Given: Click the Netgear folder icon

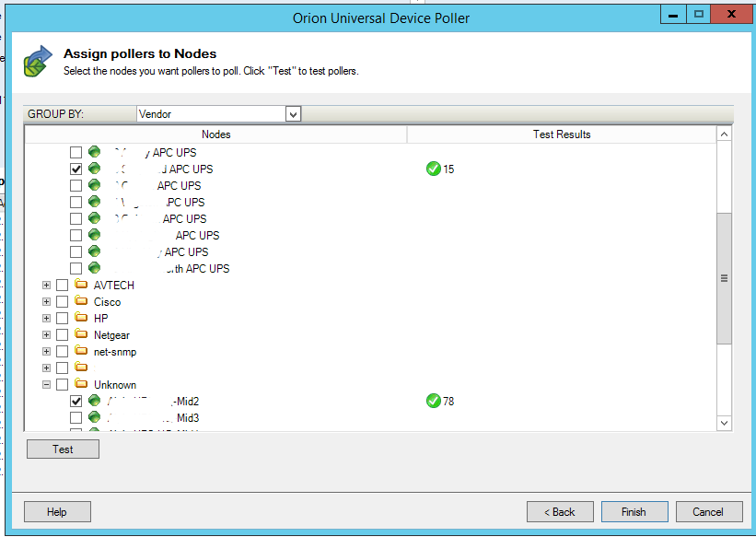Looking at the screenshot, I should [81, 334].
